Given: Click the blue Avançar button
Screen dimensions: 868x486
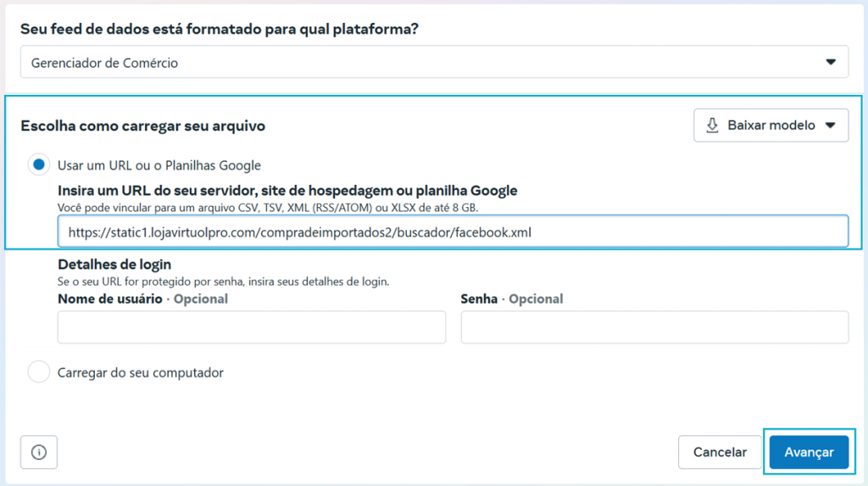Looking at the screenshot, I should coord(809,452).
